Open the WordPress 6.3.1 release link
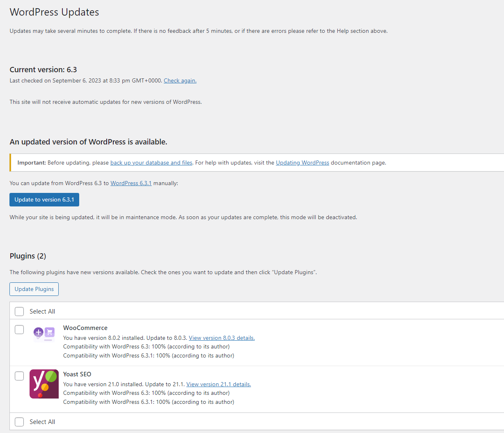This screenshot has width=504, height=433. pyautogui.click(x=131, y=183)
